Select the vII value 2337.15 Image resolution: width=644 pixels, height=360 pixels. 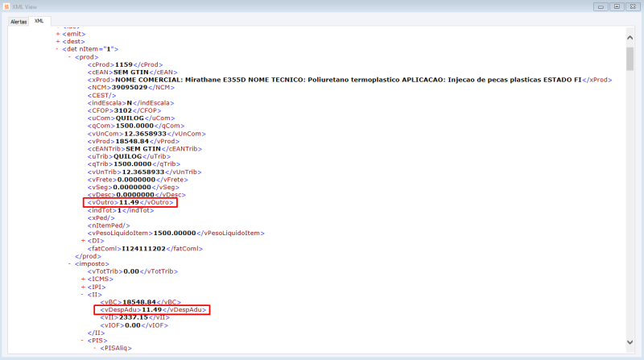134,317
